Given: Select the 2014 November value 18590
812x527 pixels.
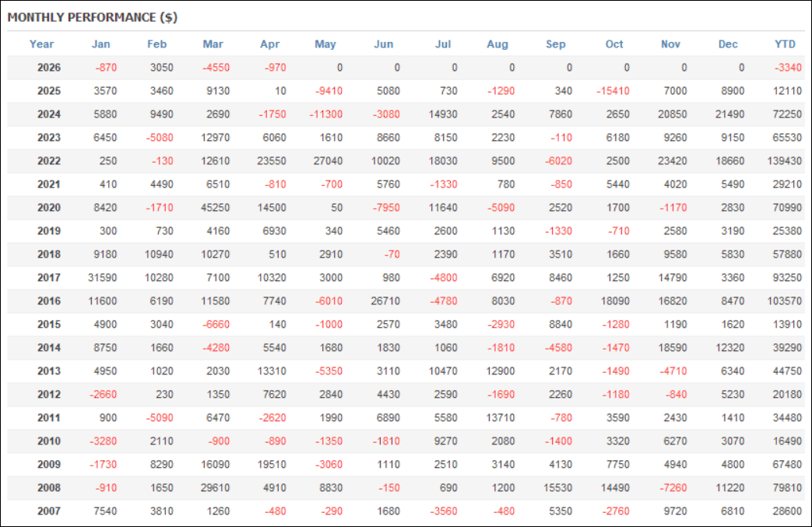Looking at the screenshot, I should [673, 347].
